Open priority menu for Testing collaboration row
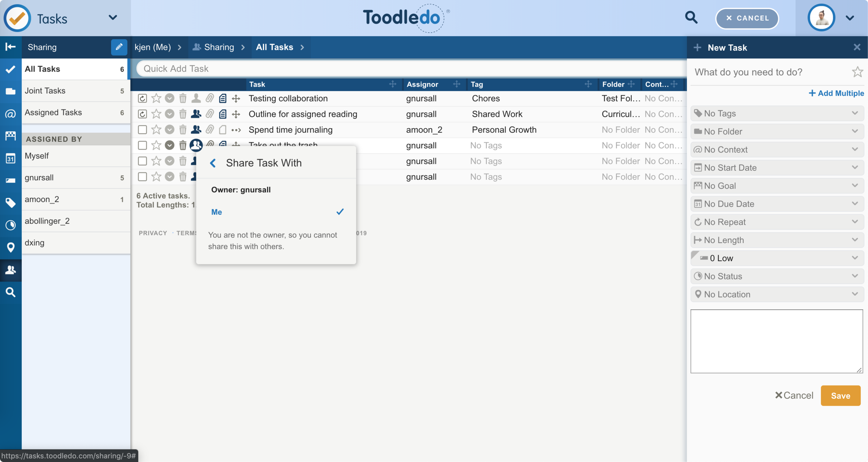868x462 pixels. (169, 98)
